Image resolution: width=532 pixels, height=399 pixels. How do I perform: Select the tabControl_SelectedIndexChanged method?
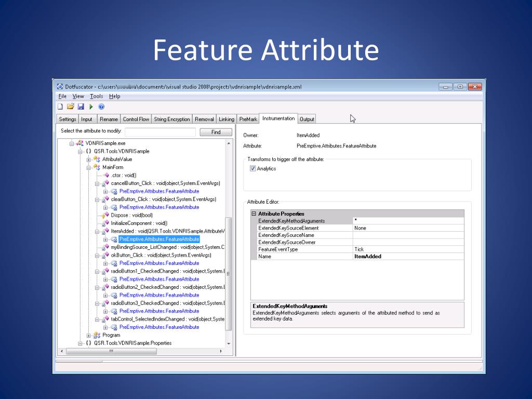click(x=168, y=320)
